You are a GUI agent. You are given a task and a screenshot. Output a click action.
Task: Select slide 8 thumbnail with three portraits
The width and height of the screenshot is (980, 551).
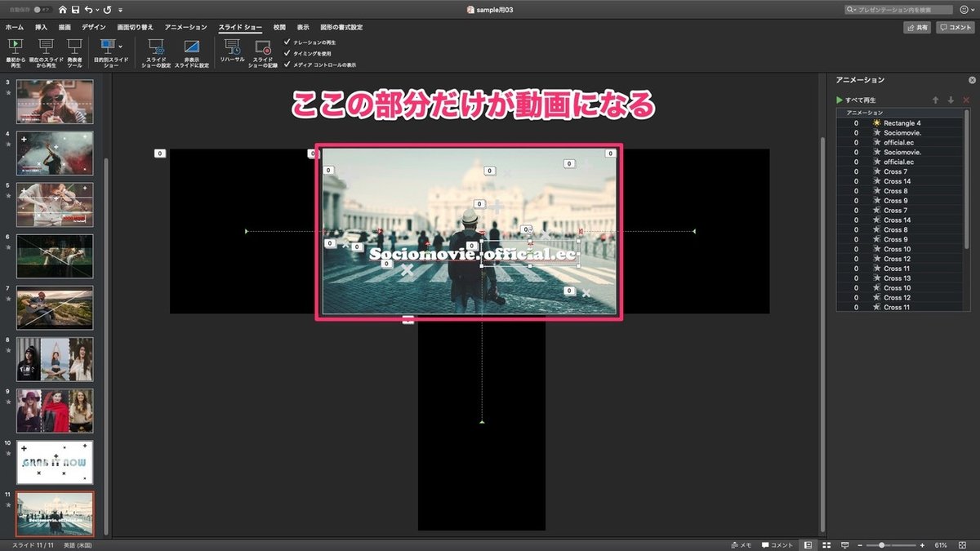55,359
